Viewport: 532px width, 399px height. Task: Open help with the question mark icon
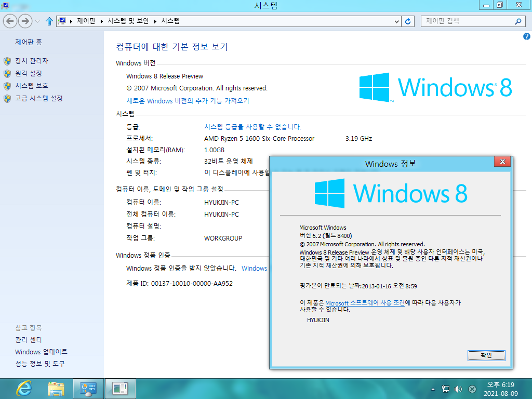click(x=527, y=36)
